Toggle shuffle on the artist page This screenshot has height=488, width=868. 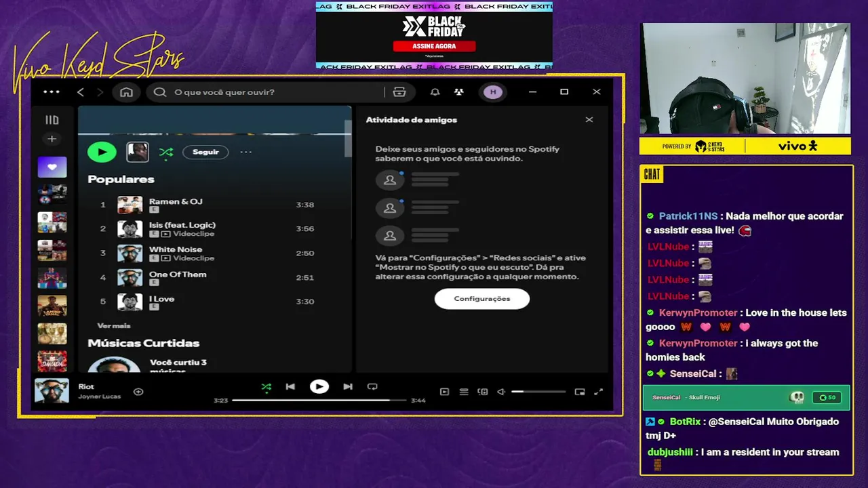click(x=166, y=152)
